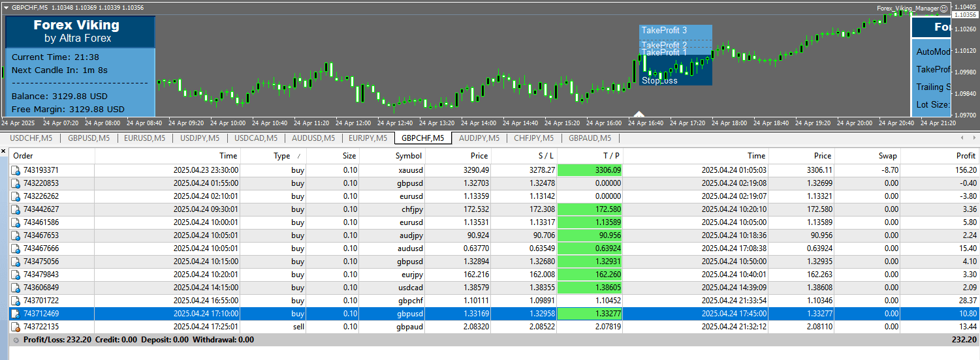This screenshot has width=980, height=360.
Task: Click the white arrow marker on the time axis
Action: point(639,114)
